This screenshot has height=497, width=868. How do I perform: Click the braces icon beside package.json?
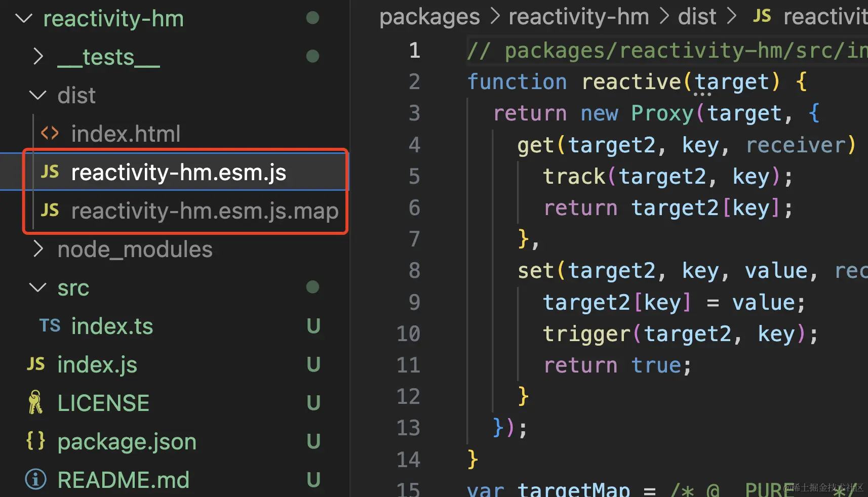35,440
